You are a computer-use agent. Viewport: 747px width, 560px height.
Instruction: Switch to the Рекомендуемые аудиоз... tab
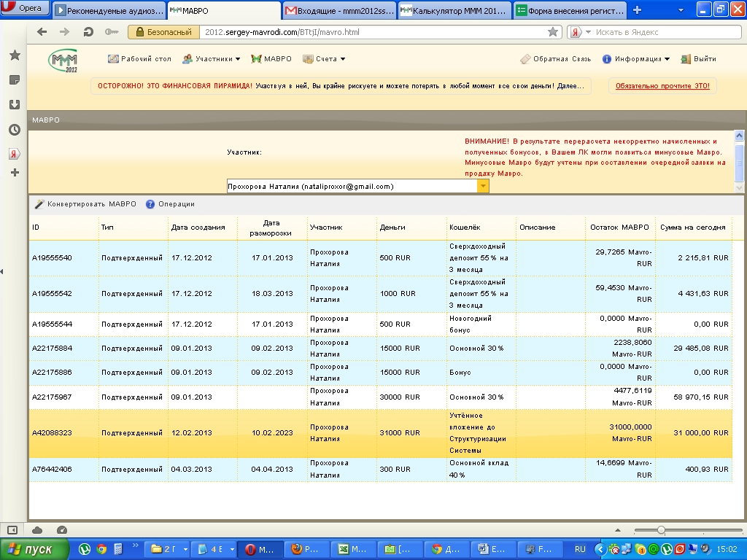point(109,10)
